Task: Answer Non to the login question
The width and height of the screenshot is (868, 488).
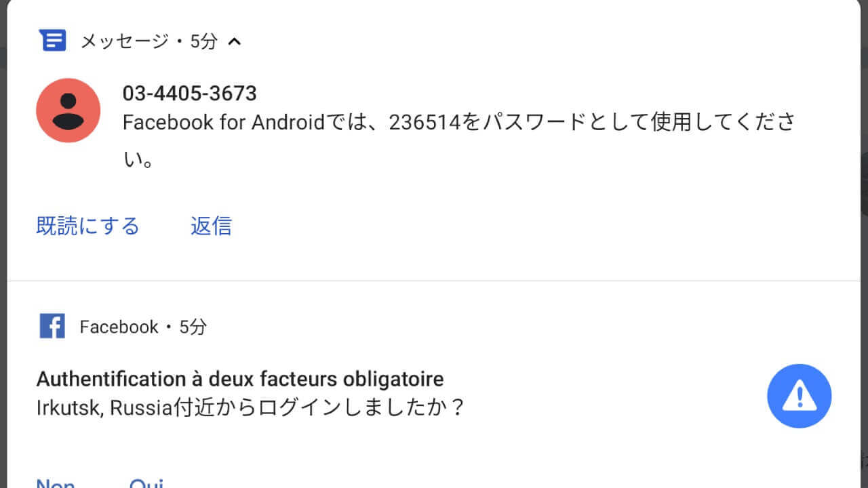Action: click(x=56, y=483)
